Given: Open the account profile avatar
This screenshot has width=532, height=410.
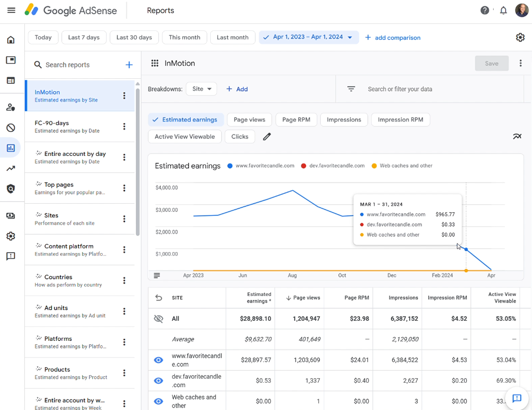Looking at the screenshot, I should click(521, 10).
